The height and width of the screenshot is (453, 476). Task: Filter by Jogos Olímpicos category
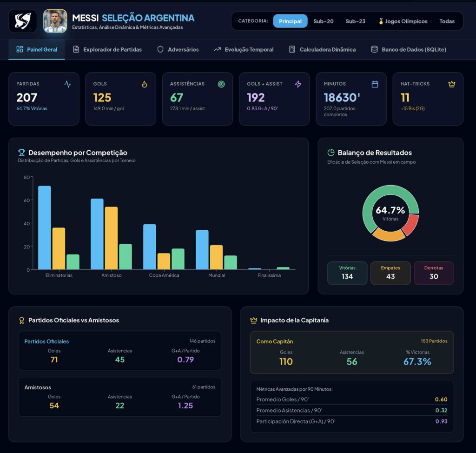pos(403,21)
